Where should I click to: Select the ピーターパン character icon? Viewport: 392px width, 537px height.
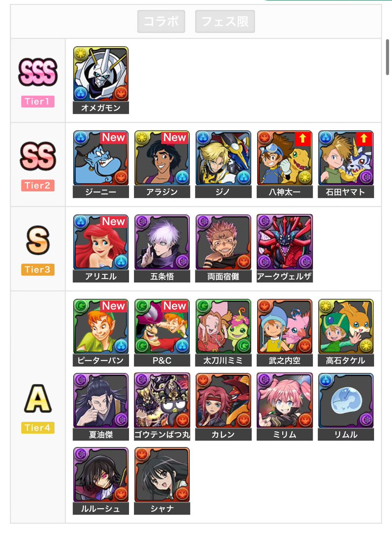101,326
